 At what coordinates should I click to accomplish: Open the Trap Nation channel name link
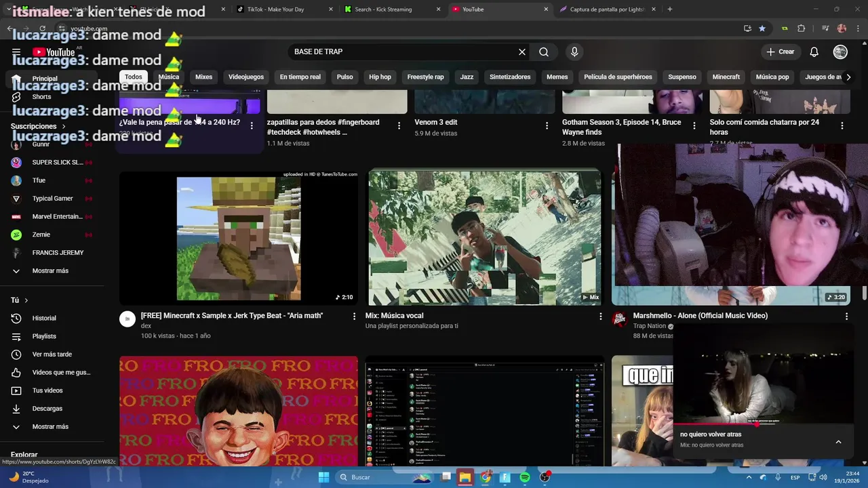tap(650, 326)
